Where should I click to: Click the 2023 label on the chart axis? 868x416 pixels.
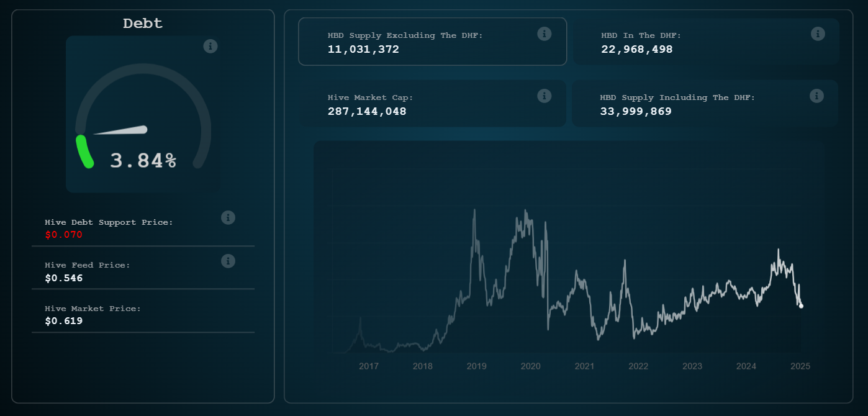point(692,366)
